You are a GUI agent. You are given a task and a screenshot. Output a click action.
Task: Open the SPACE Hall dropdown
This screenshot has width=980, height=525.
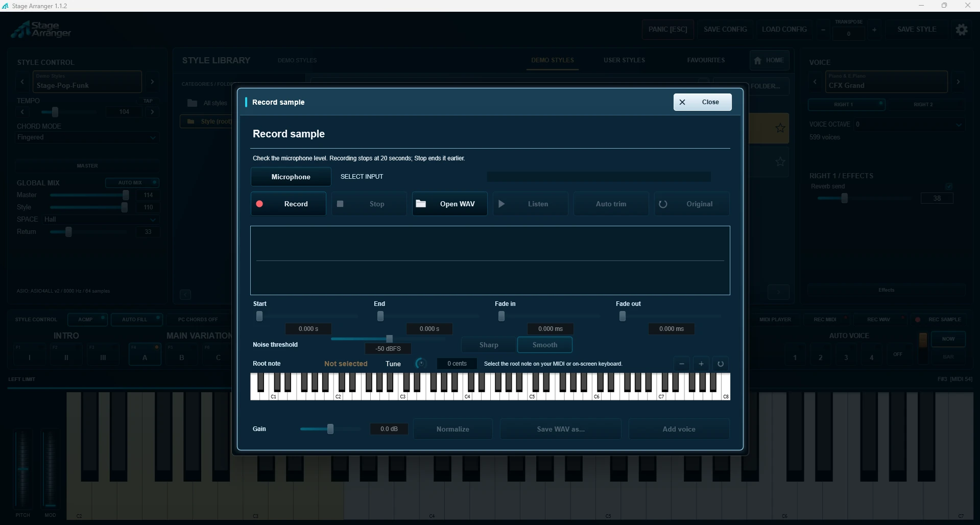click(x=101, y=220)
